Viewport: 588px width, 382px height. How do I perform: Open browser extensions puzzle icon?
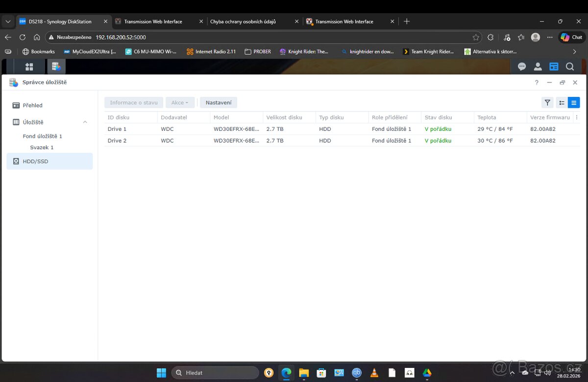tap(491, 37)
